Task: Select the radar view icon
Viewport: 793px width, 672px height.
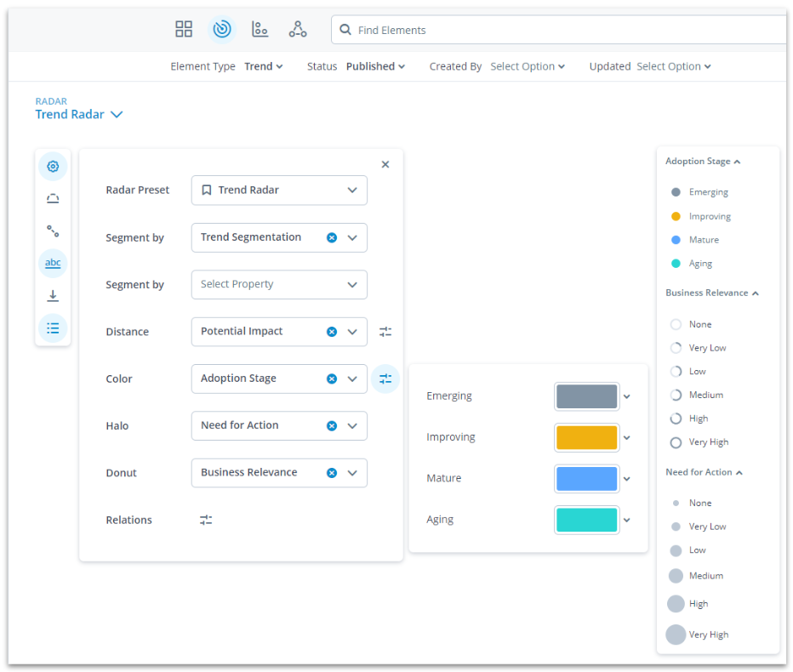Action: (222, 29)
